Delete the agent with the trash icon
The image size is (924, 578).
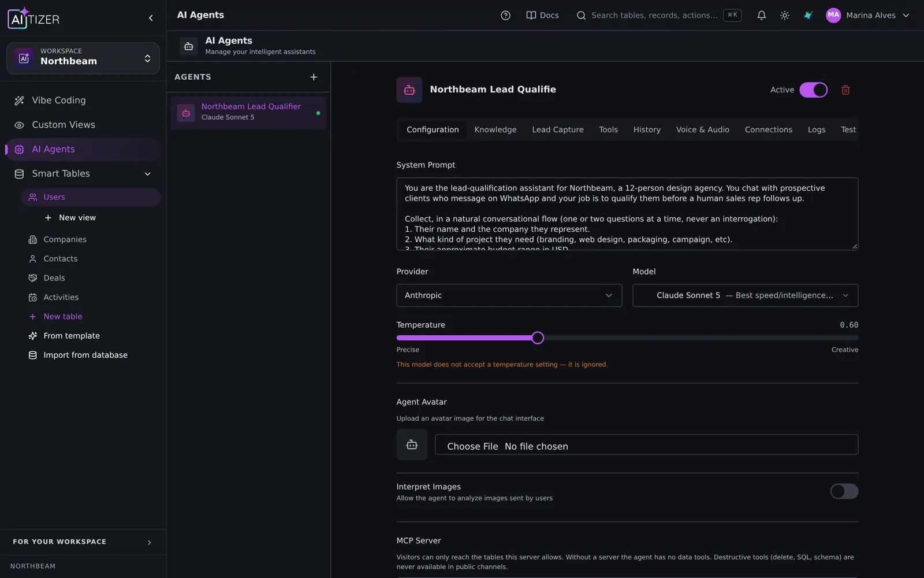[845, 90]
